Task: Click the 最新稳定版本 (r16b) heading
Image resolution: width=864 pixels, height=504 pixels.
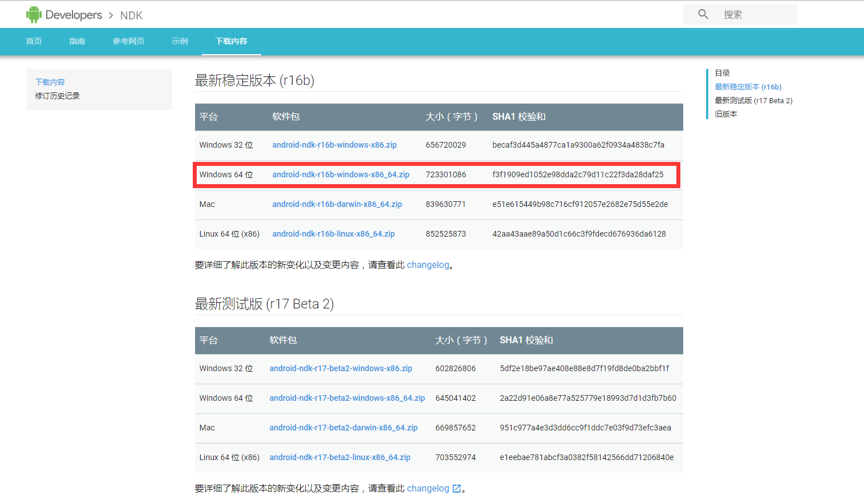Action: (255, 80)
